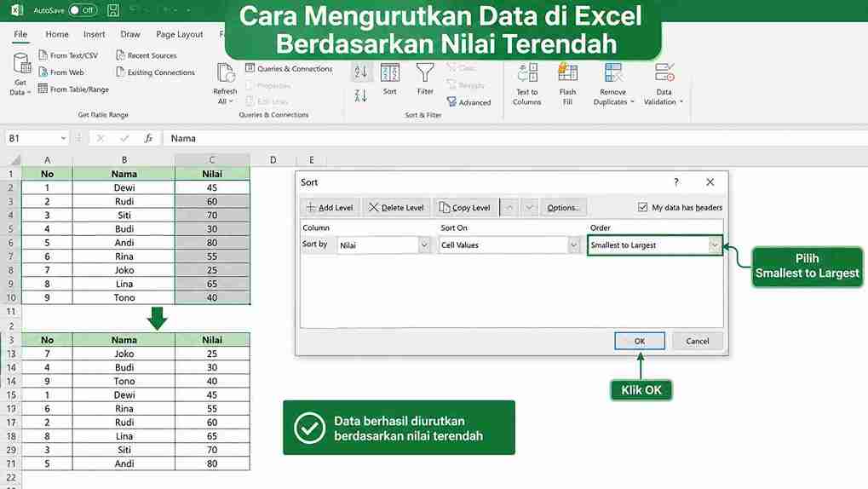This screenshot has height=489, width=868.
Task: Click Remove Duplicates icon
Action: tap(612, 73)
